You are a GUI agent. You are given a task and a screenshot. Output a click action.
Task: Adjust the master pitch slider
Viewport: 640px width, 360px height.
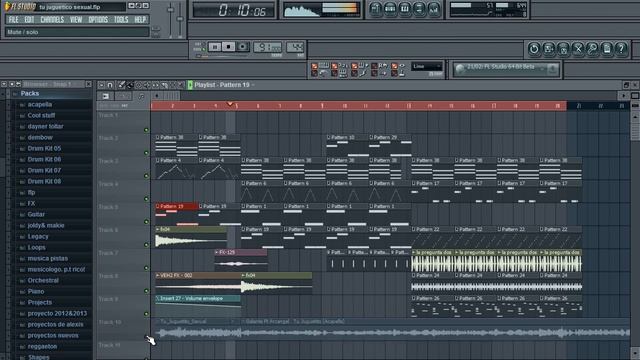pos(180,18)
